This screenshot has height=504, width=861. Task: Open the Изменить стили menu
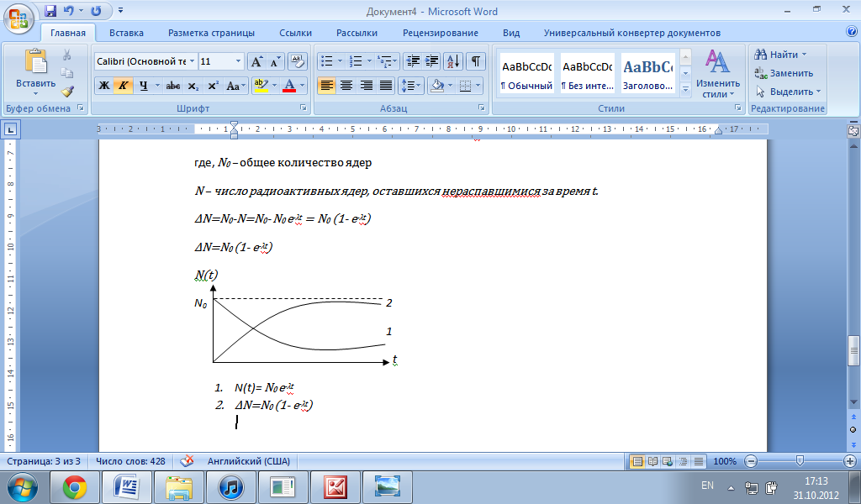tap(717, 74)
